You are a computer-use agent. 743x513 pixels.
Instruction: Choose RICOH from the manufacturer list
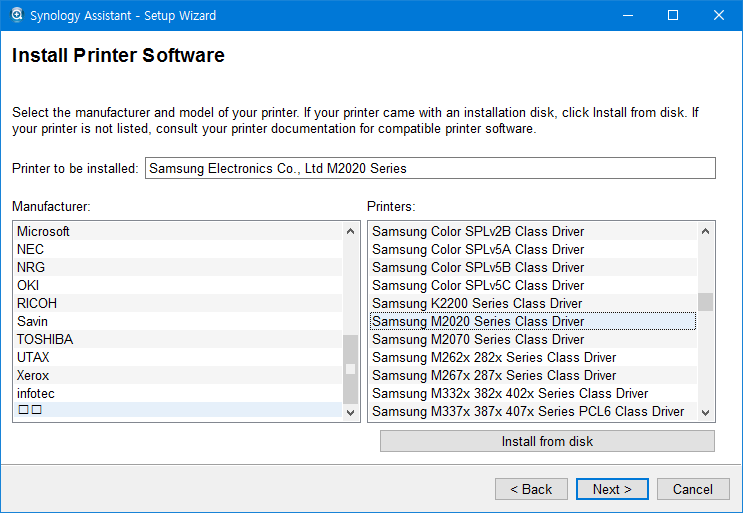pyautogui.click(x=37, y=303)
